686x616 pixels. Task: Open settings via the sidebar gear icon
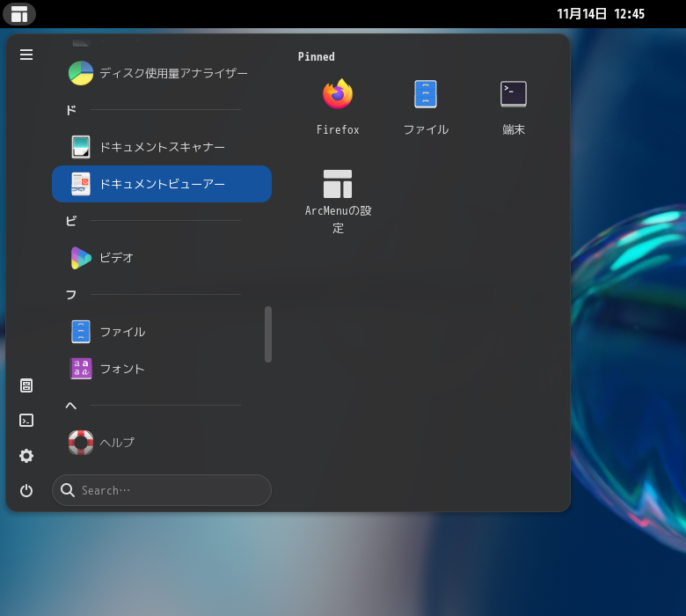(x=26, y=456)
